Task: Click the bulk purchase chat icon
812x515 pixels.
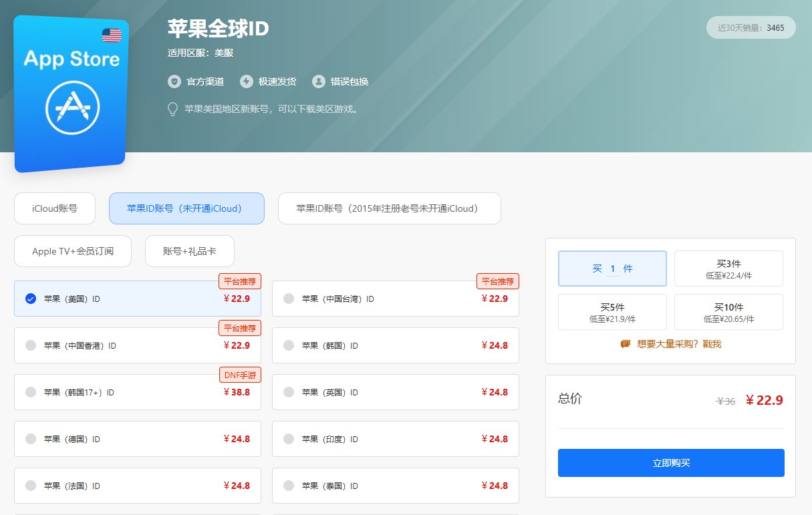Action: 626,344
